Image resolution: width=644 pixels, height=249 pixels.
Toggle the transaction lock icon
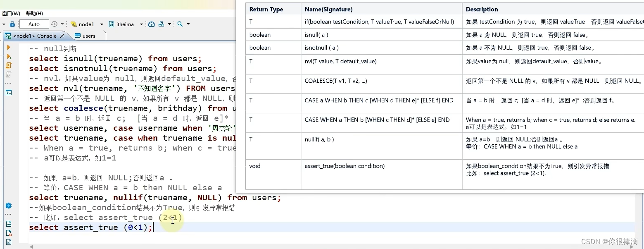12,24
